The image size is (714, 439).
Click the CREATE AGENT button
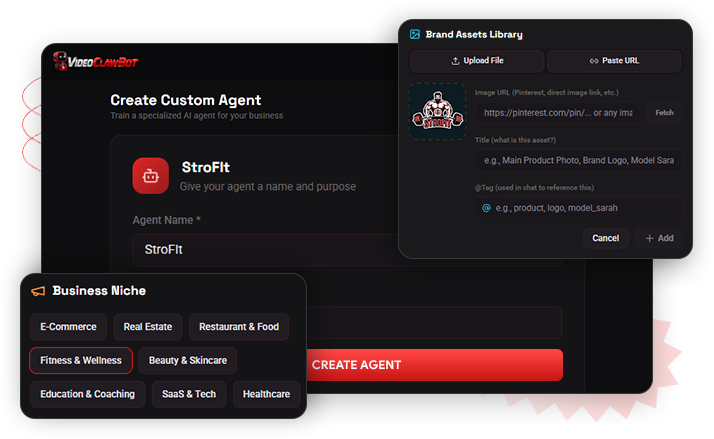(435, 365)
